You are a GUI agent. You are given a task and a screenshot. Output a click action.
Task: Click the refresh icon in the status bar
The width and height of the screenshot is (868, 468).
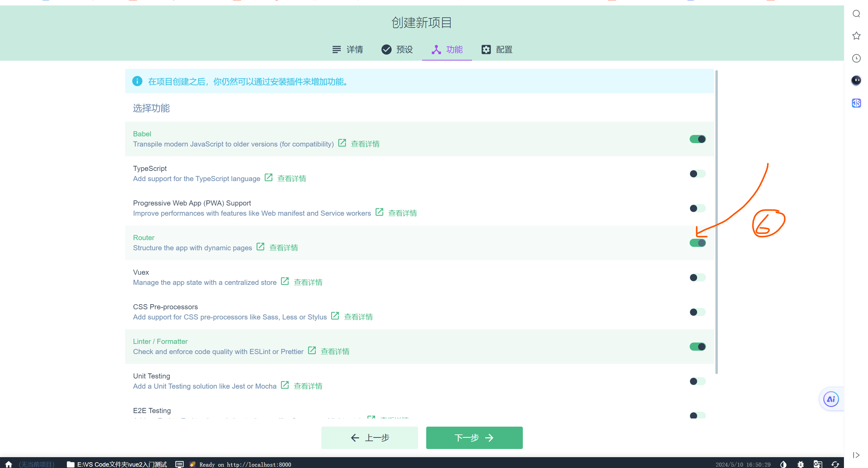tap(835, 464)
